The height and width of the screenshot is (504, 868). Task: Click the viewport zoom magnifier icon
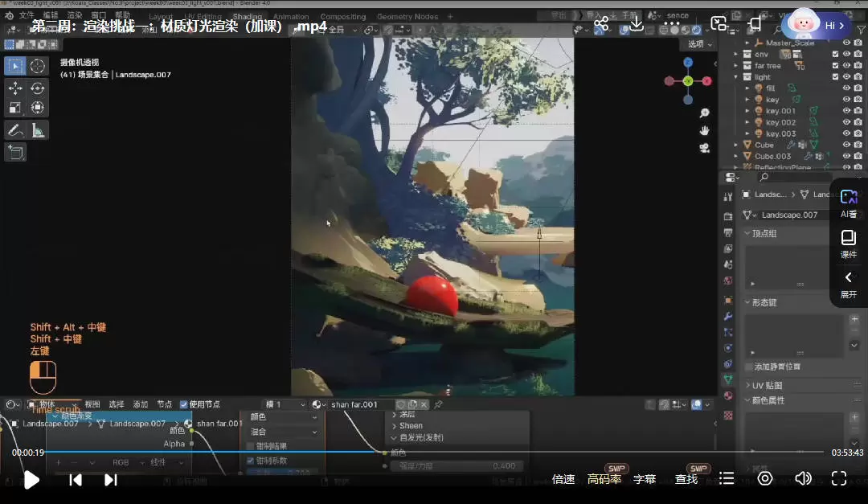(x=704, y=113)
